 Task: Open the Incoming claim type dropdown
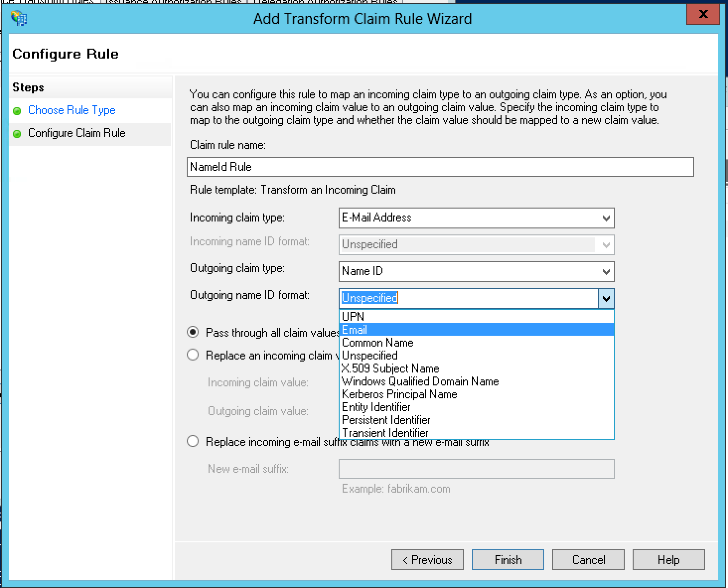tap(606, 218)
